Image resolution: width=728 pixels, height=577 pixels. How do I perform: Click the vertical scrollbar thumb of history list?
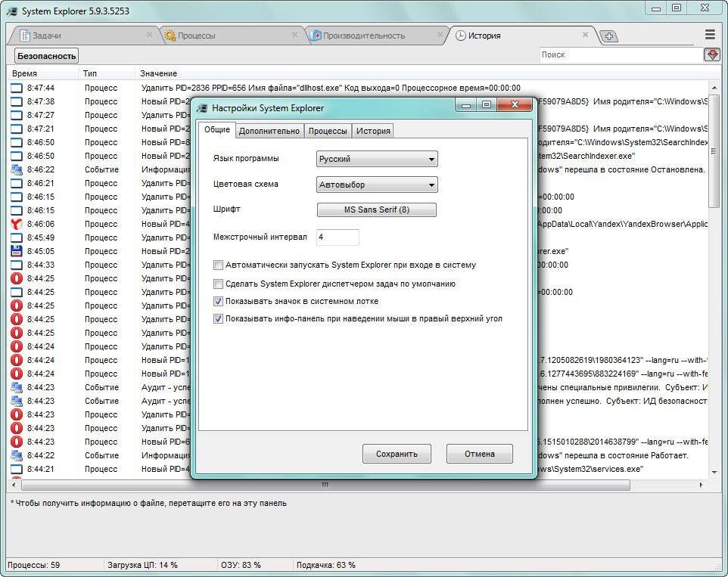714,151
